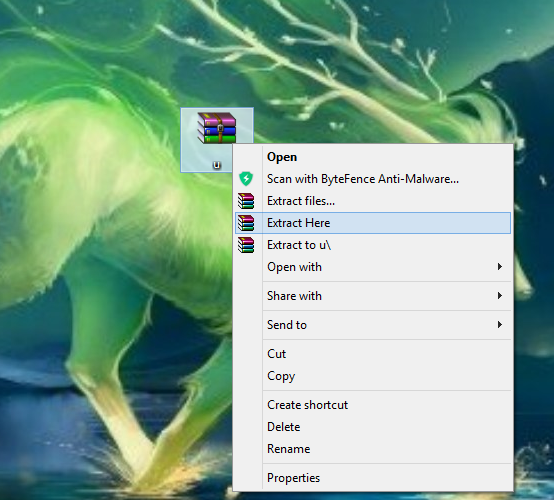The image size is (554, 500).
Task: Click the file name label u
Action: click(217, 165)
